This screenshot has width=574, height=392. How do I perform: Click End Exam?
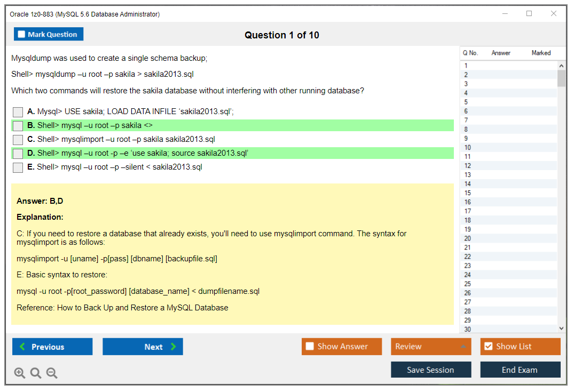click(x=520, y=369)
